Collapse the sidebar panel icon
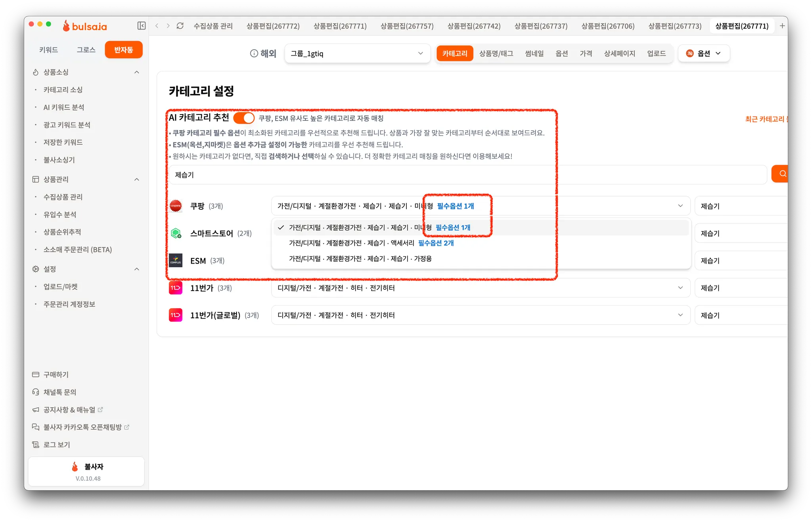This screenshot has width=812, height=522. [x=142, y=26]
